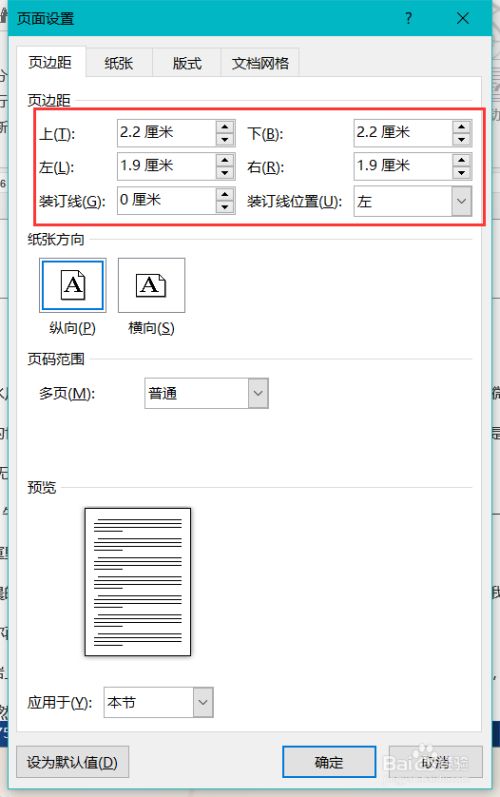The height and width of the screenshot is (797, 500).
Task: Increase the left margin 左 value
Action: point(225,161)
